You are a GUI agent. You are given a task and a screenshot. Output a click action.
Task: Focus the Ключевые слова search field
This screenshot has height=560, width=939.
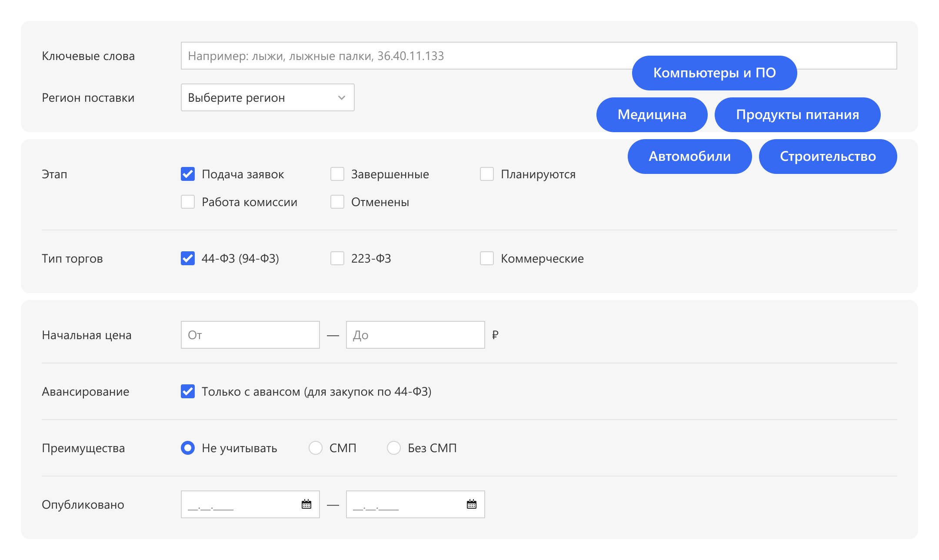coord(391,56)
